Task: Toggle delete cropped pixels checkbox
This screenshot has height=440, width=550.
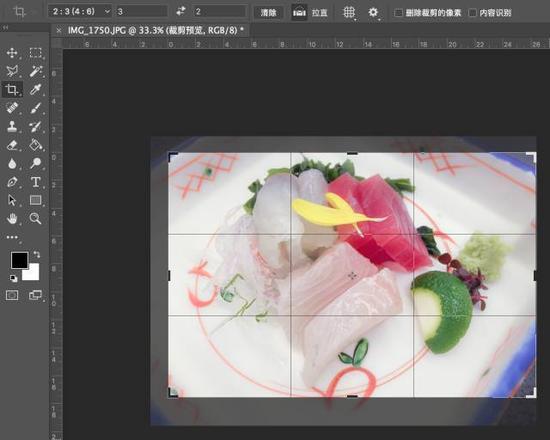Action: tap(398, 13)
